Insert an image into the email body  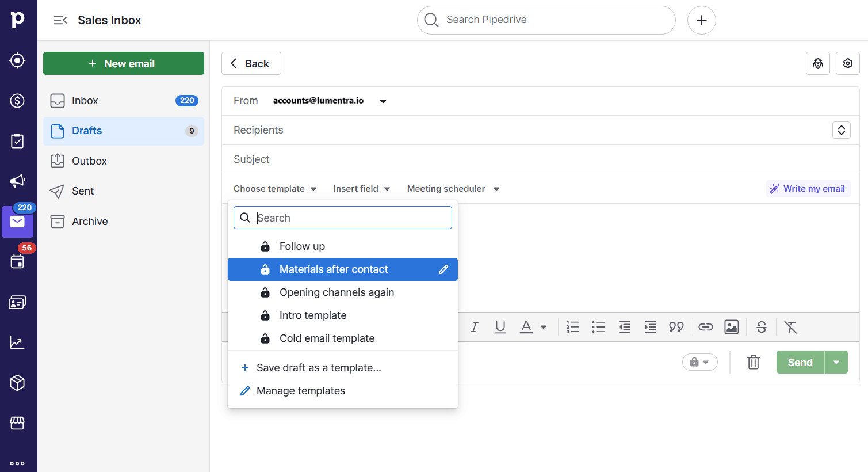731,327
